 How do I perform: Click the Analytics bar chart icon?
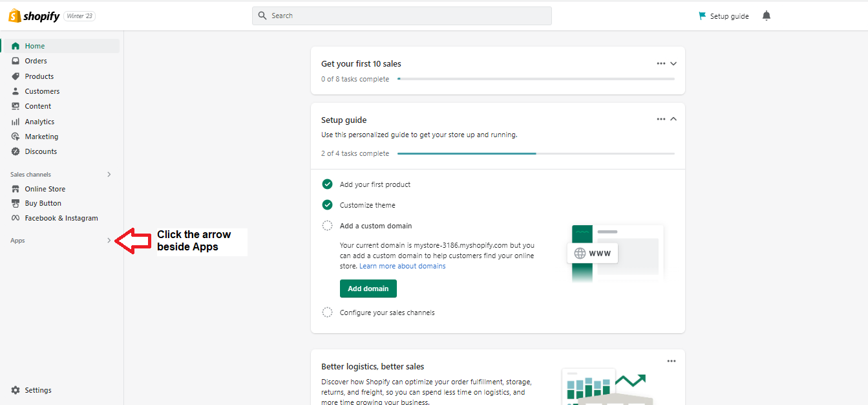pyautogui.click(x=16, y=122)
